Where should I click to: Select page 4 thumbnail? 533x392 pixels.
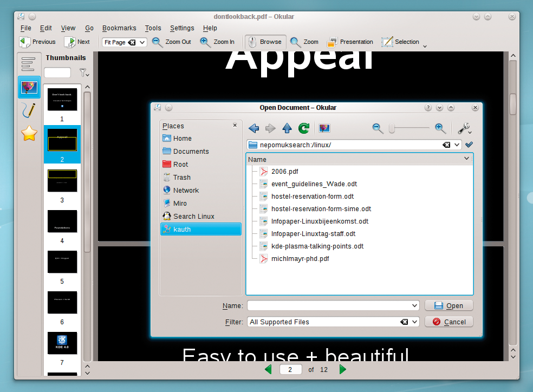pos(62,221)
